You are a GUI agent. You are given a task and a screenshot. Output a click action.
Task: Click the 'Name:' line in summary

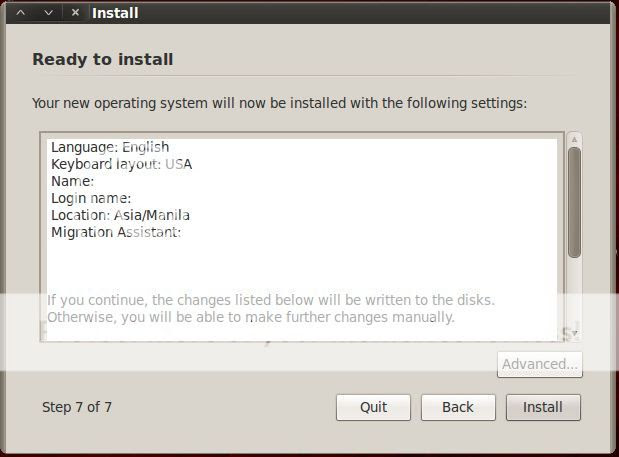point(73,181)
